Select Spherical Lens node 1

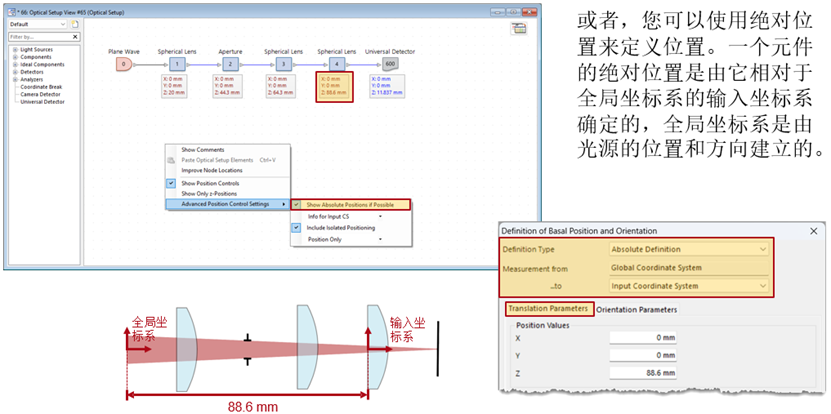click(x=177, y=65)
